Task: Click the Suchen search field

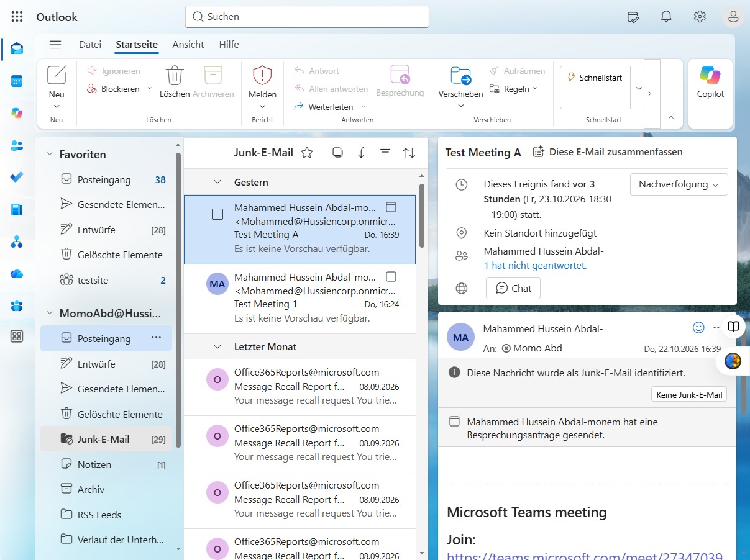Action: [307, 17]
